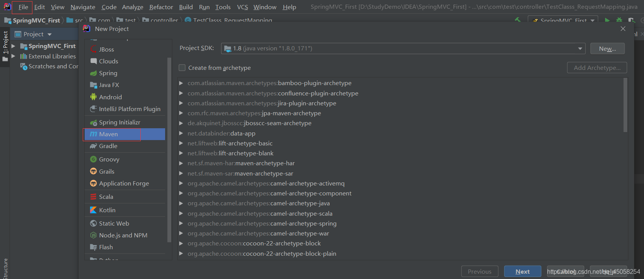Choose the Static Web globe icon
Viewport: 644px width, 279px height.
point(93,223)
